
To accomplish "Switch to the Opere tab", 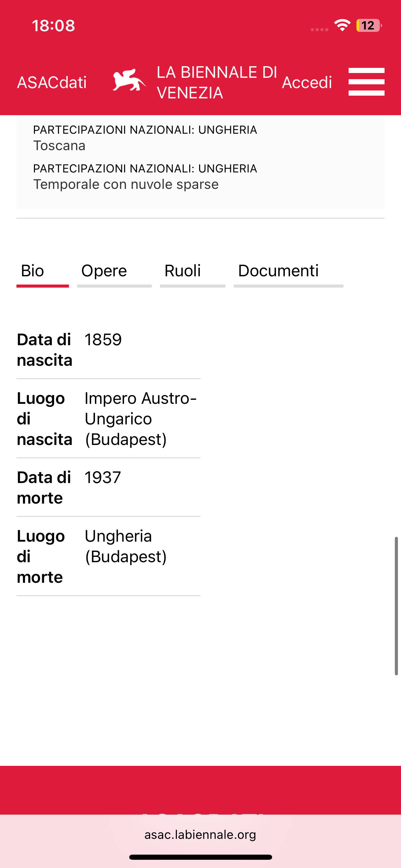I will pos(104,271).
